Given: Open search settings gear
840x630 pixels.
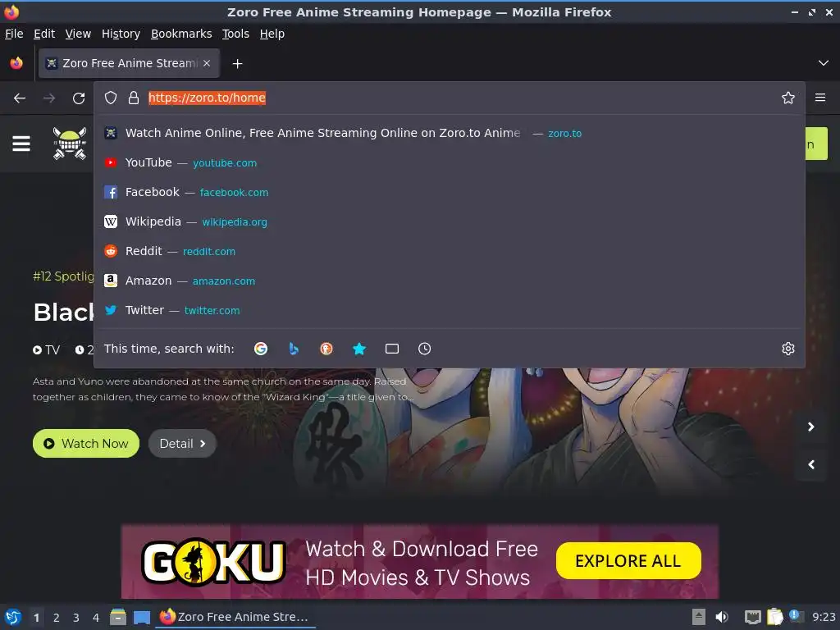Looking at the screenshot, I should point(788,349).
